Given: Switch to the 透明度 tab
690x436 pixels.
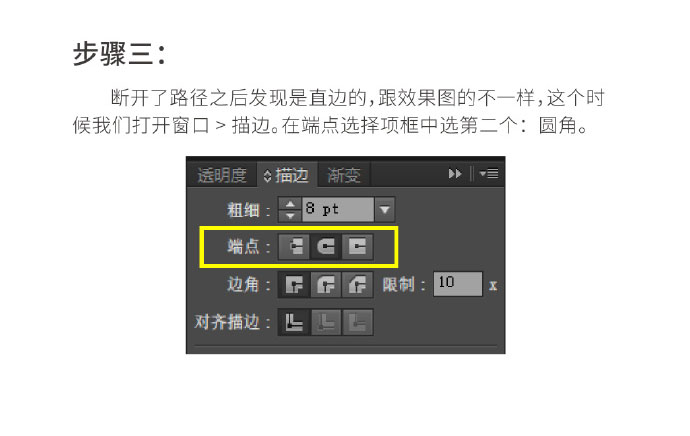Looking at the screenshot, I should tap(221, 175).
